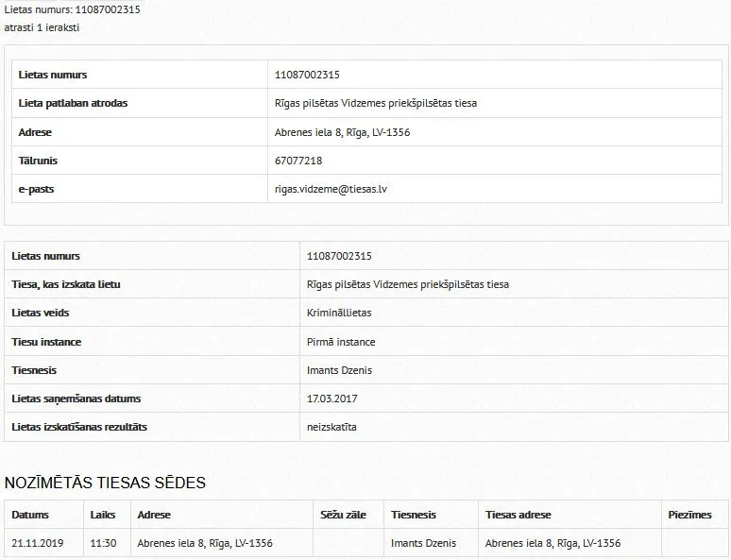This screenshot has height=560, width=731.
Task: Click the Tiesnesis column header in hearings table
Action: 414,515
